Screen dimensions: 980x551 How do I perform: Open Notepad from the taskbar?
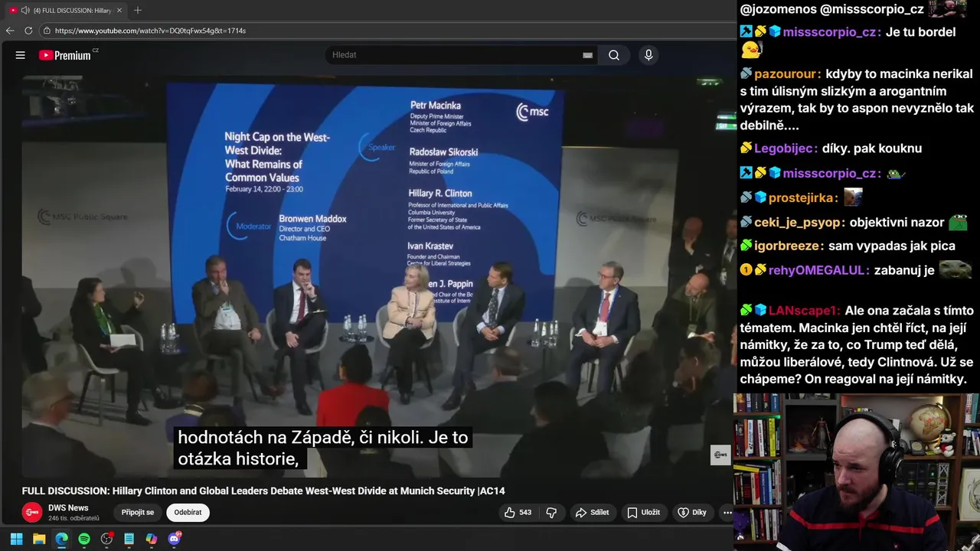click(129, 539)
